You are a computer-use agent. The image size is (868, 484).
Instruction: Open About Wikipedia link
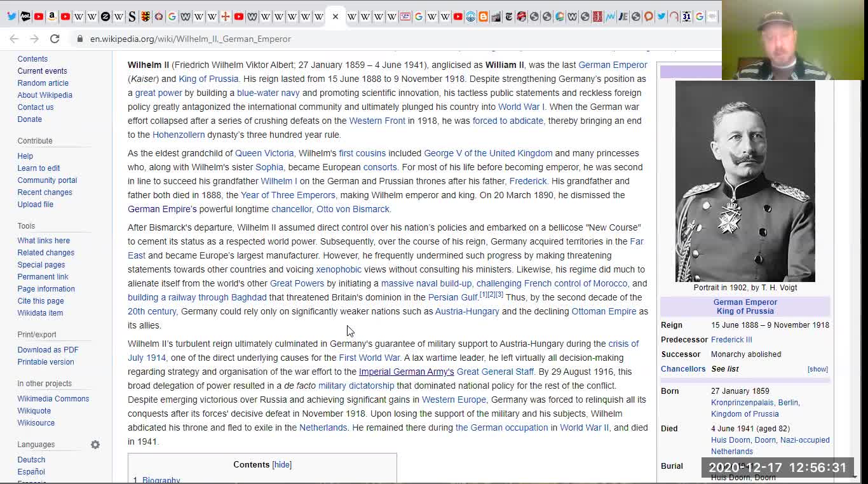coord(44,95)
